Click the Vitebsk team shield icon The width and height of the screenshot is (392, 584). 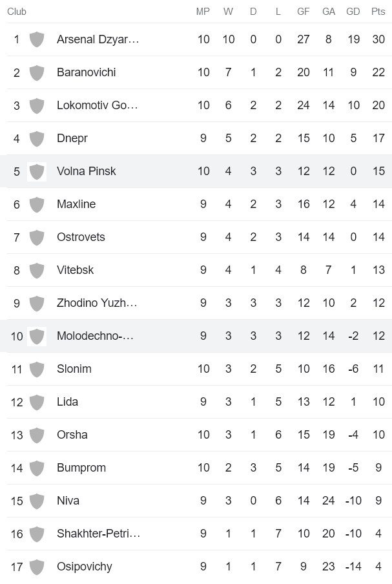pyautogui.click(x=37, y=270)
